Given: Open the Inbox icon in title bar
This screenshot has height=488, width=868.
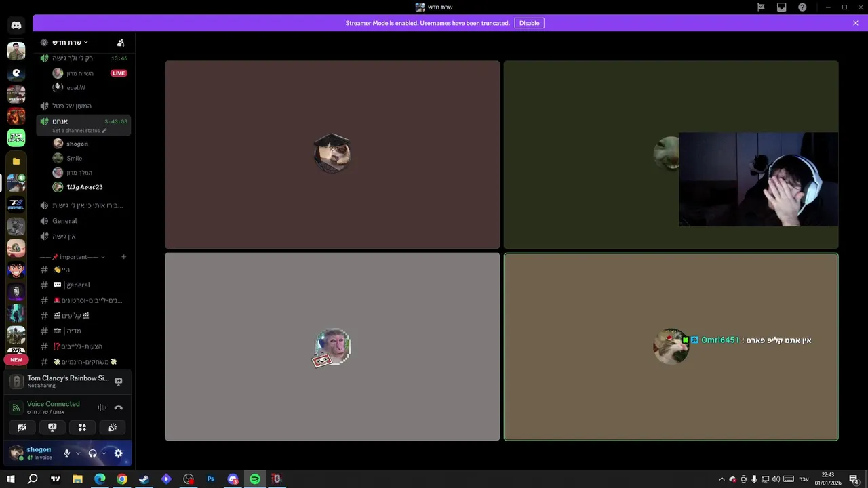Looking at the screenshot, I should 781,7.
